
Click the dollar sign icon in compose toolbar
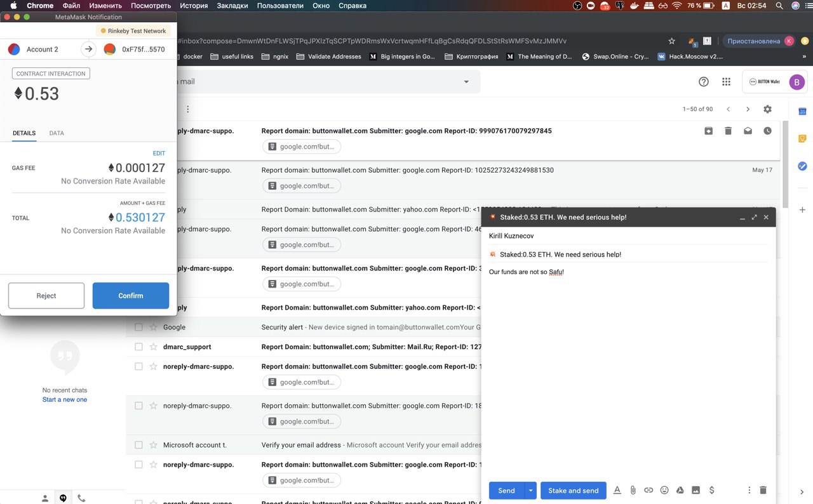point(711,490)
